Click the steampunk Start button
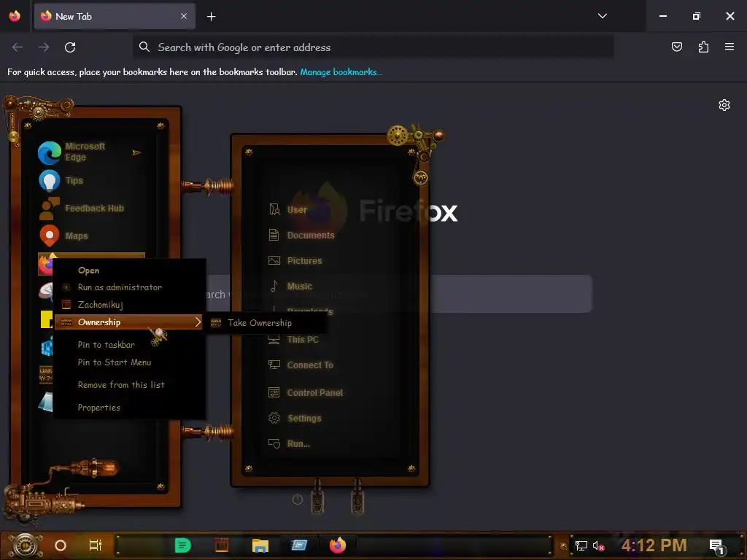 click(26, 545)
